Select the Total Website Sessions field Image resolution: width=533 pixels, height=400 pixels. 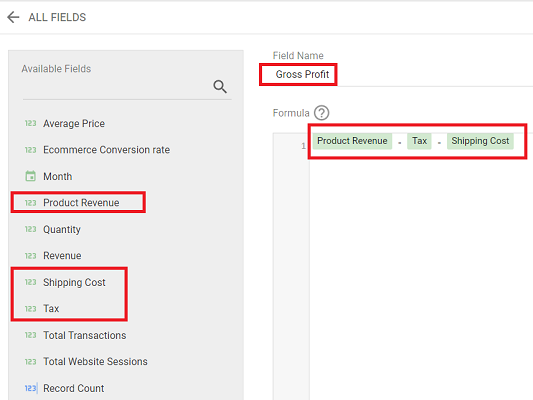click(95, 362)
